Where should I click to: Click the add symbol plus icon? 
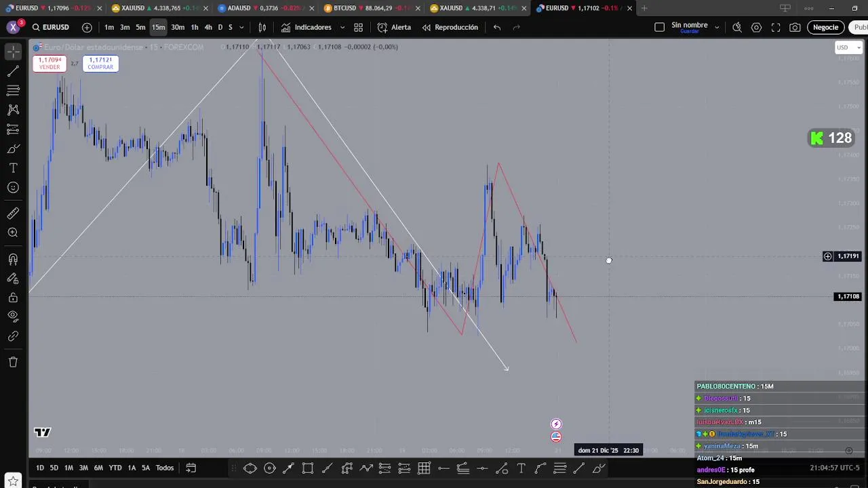(x=87, y=27)
